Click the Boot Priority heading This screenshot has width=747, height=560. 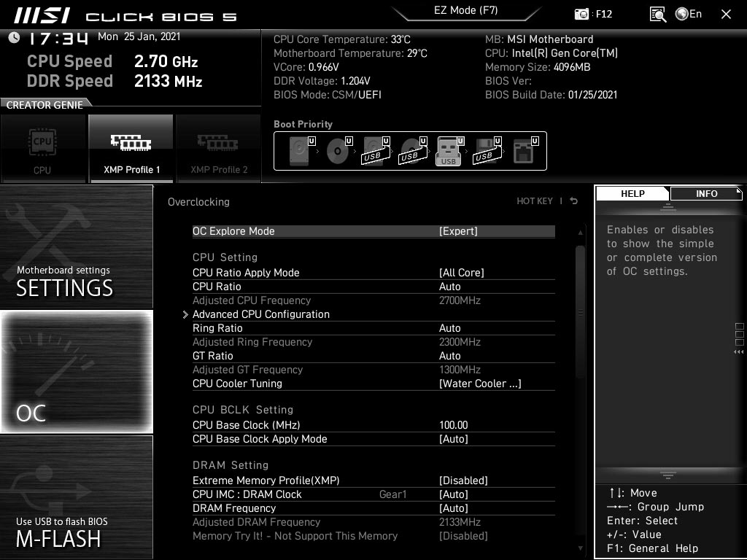point(303,124)
